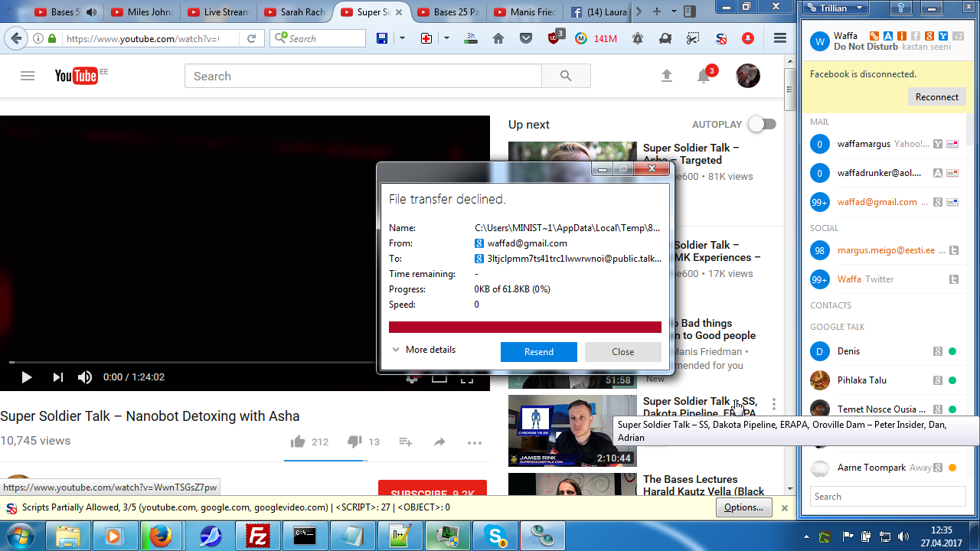The height and width of the screenshot is (551, 980).
Task: Open FileZilla from the taskbar
Action: tap(257, 536)
